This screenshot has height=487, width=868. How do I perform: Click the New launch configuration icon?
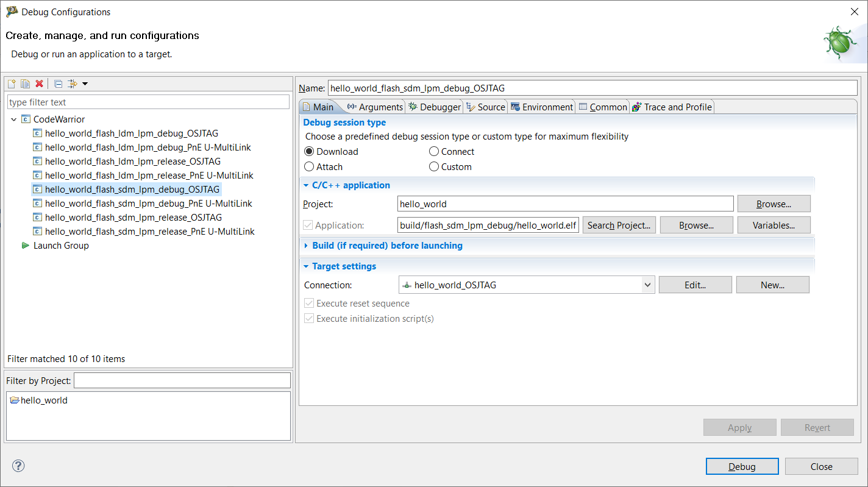click(x=11, y=84)
